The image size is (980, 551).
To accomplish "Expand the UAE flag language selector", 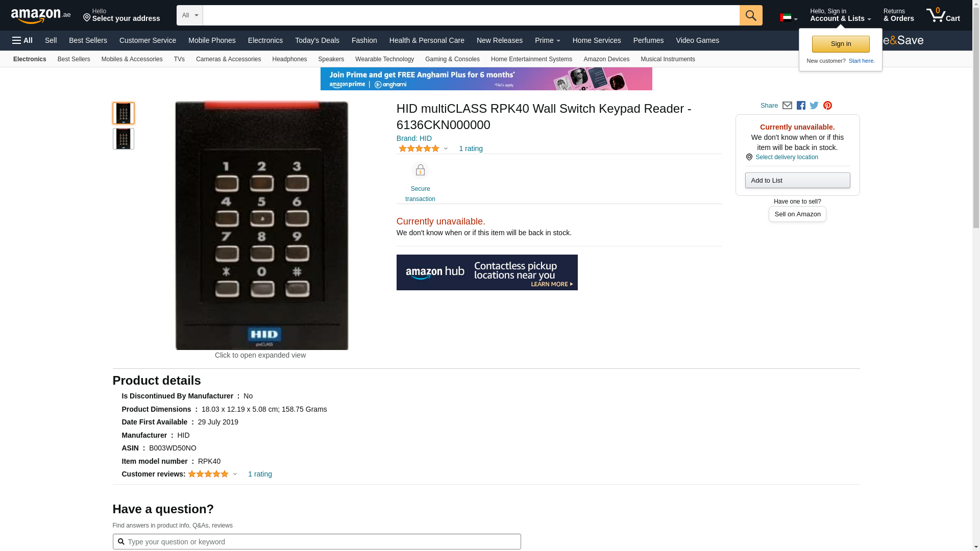I will coord(789,18).
